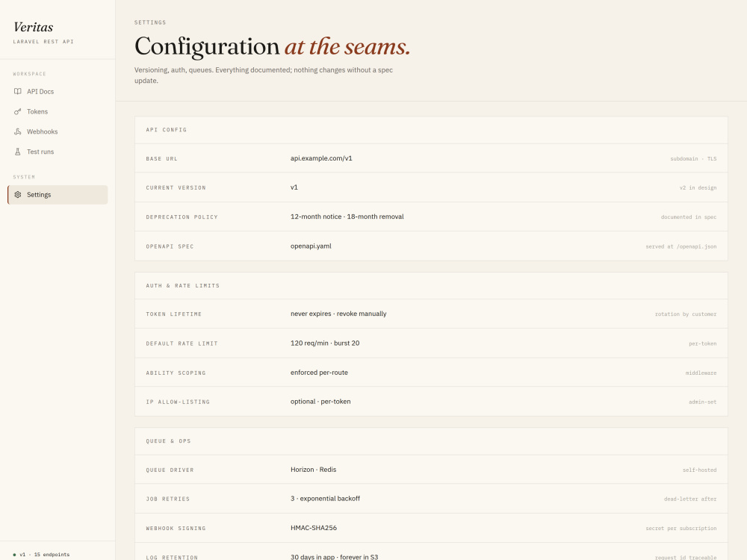The height and width of the screenshot is (560, 747).
Task: Click the 'documented in spec' note
Action: click(x=689, y=217)
